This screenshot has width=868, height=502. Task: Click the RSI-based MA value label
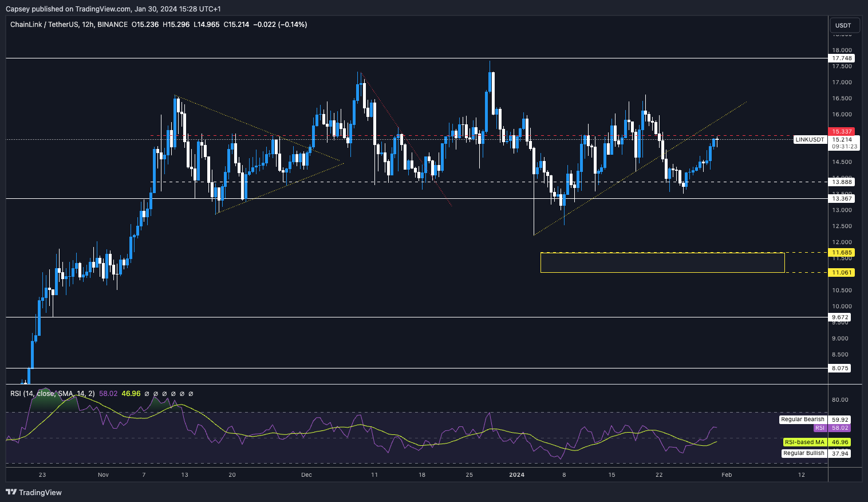840,442
